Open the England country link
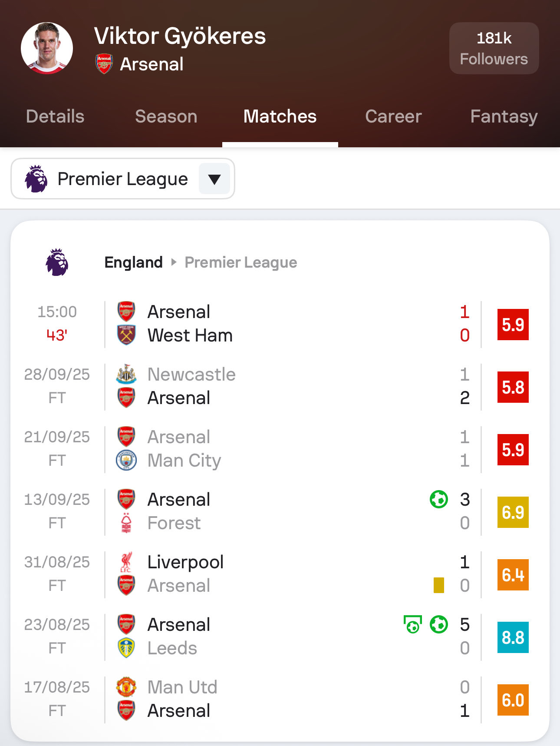Screen dimensions: 560x746 (133, 262)
